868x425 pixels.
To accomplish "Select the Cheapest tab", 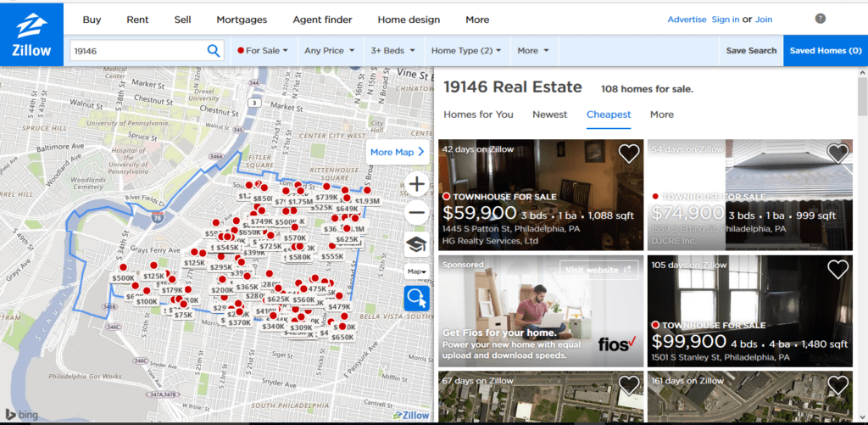I will [609, 115].
